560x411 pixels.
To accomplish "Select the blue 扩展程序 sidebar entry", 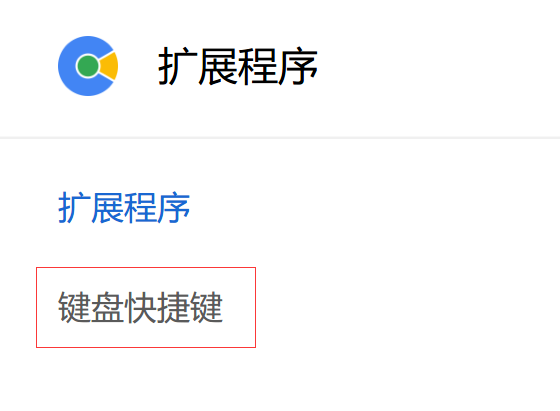I will click(124, 208).
